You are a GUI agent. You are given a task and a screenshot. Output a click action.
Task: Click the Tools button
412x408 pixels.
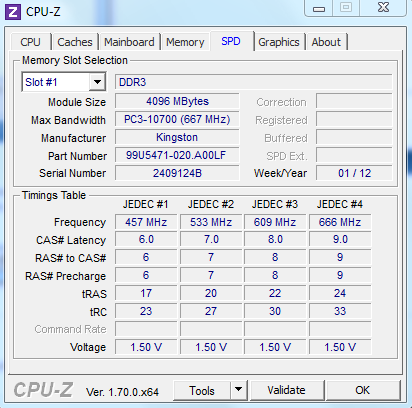(x=202, y=390)
